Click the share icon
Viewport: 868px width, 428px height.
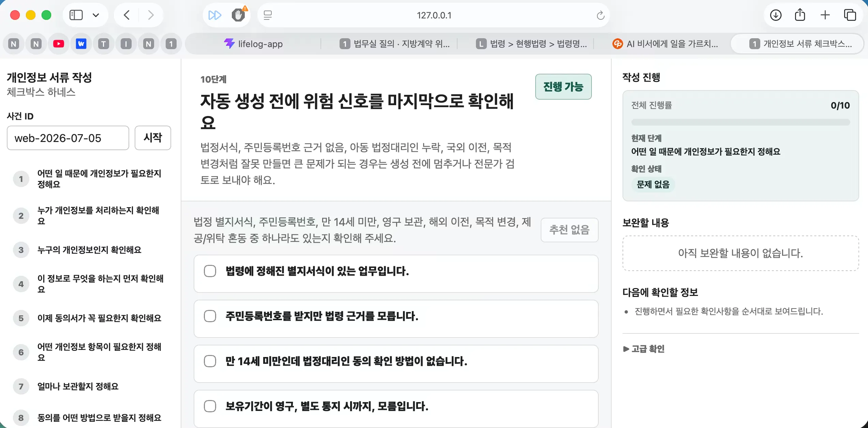(800, 15)
